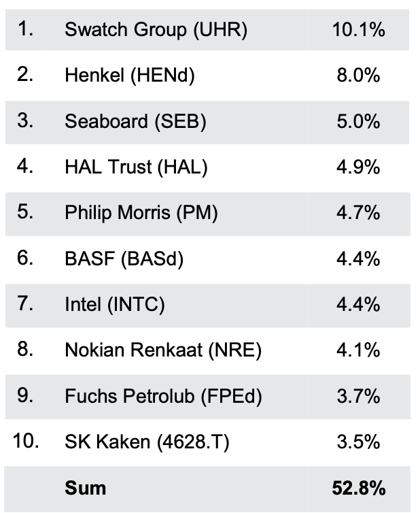Select the 3.7% Fuchs Petrolub weight
The image size is (420, 513).
(358, 396)
